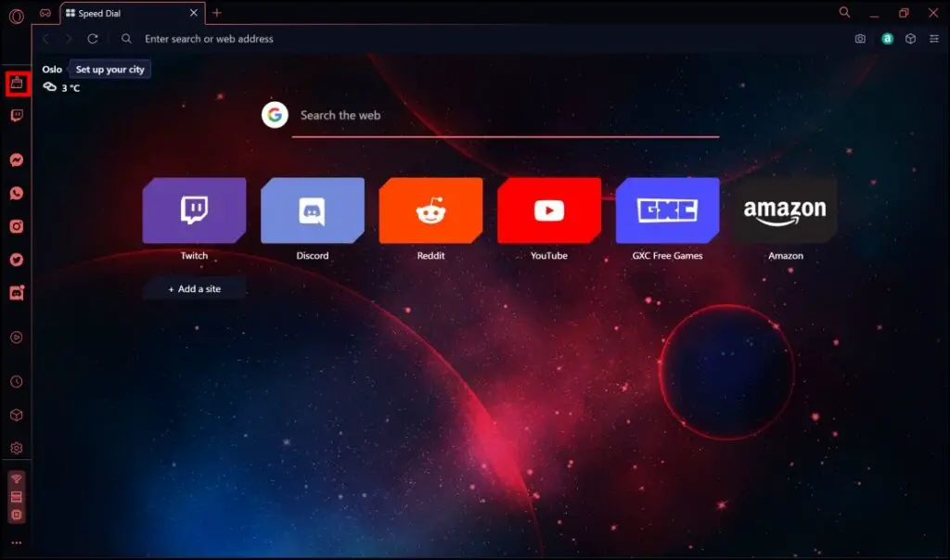
Task: Open the Player icon in the sidebar
Action: (17, 337)
